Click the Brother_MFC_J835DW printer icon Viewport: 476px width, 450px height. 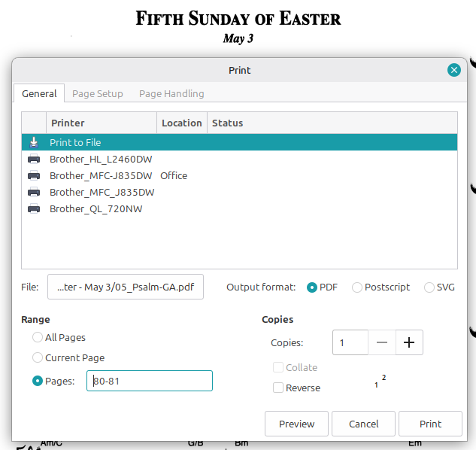(x=34, y=192)
